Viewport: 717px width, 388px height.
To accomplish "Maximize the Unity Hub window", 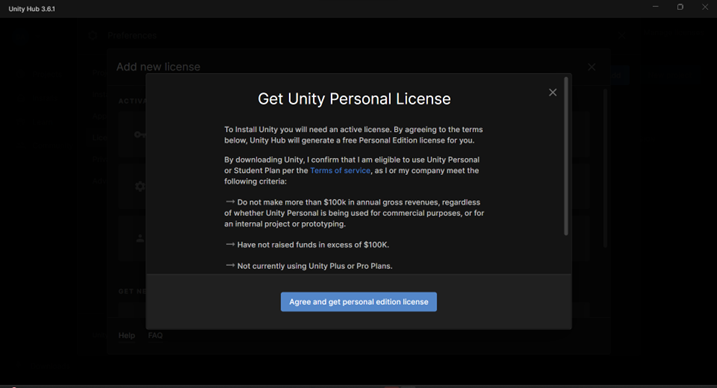I will [x=680, y=7].
